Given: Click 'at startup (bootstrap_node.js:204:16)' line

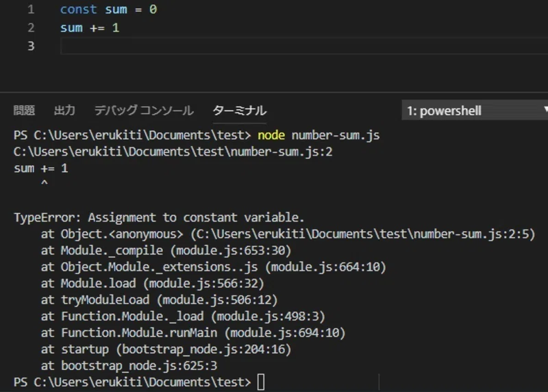Looking at the screenshot, I should pyautogui.click(x=166, y=349).
